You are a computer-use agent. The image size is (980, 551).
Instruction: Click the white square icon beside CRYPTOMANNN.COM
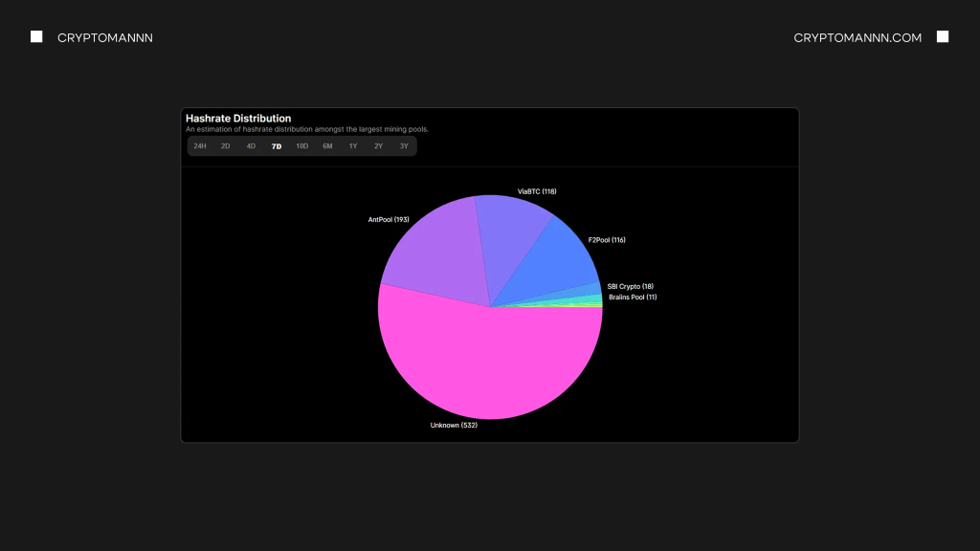pos(943,37)
